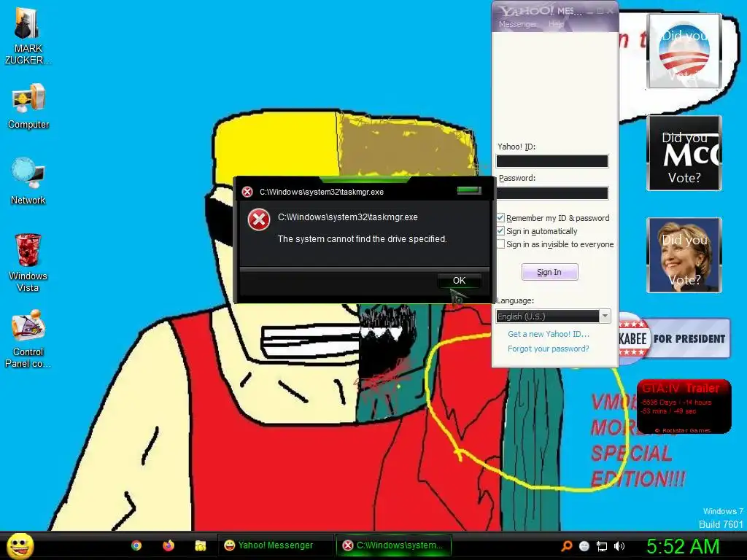Click the red error icon in dialog title bar

(247, 192)
